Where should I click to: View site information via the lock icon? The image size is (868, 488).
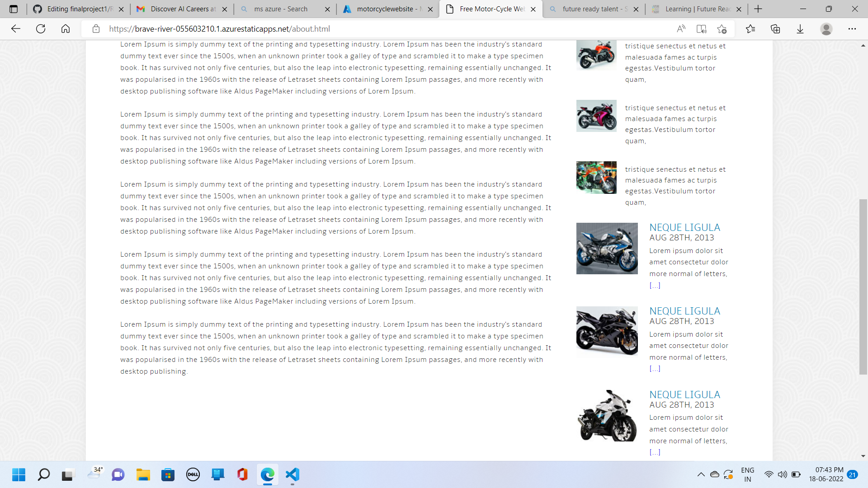click(96, 28)
